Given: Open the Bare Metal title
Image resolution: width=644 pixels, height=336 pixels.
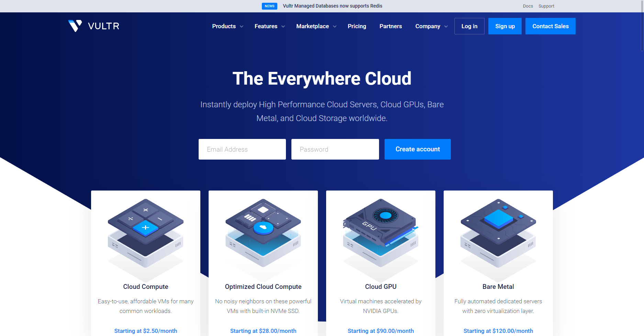Looking at the screenshot, I should [x=498, y=287].
